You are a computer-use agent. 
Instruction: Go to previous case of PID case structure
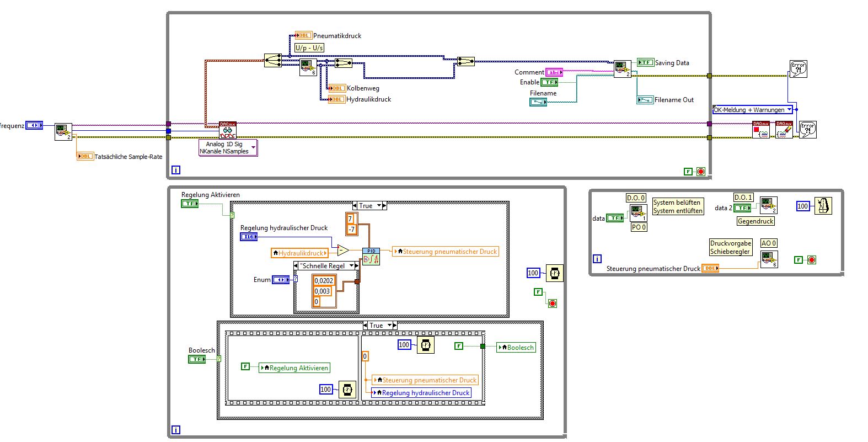[x=355, y=206]
